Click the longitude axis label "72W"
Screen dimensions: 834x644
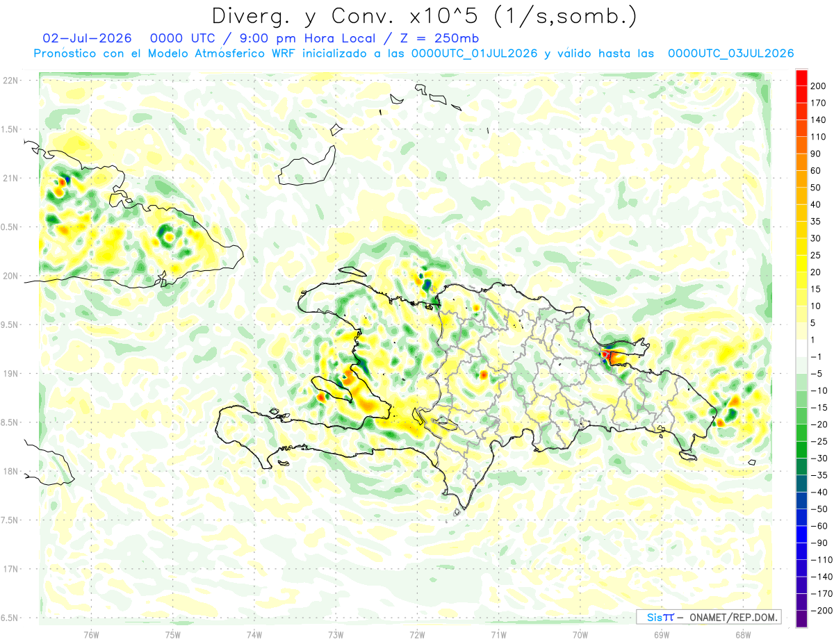point(417,634)
